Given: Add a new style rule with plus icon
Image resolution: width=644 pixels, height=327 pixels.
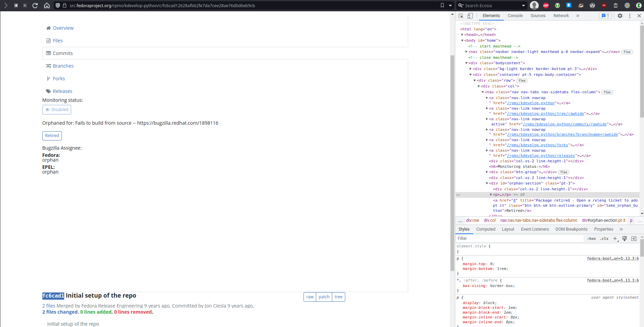Looking at the screenshot, I should tap(615, 239).
